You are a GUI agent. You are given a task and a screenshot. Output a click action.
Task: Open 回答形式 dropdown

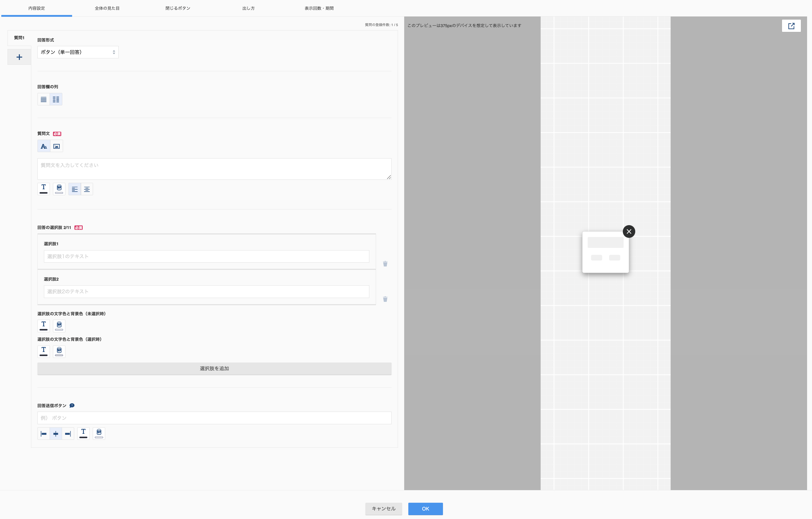(78, 52)
